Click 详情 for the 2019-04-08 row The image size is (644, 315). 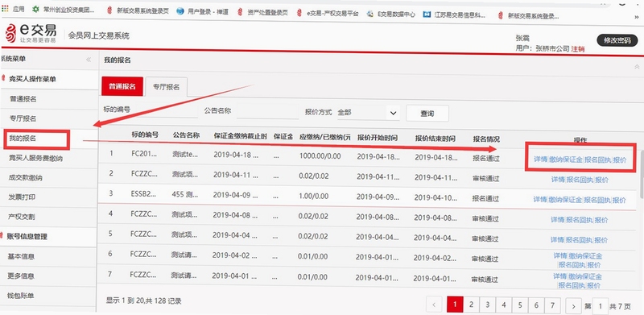(557, 220)
